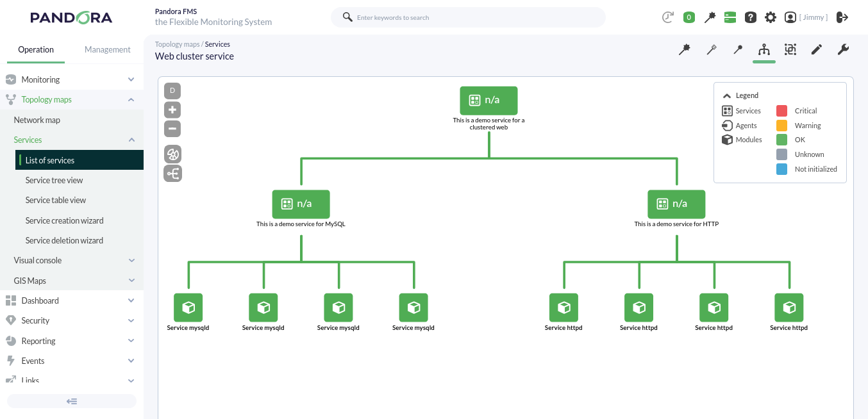Click the radial layout map control
Viewport: 868px width, 419px height.
tap(172, 154)
